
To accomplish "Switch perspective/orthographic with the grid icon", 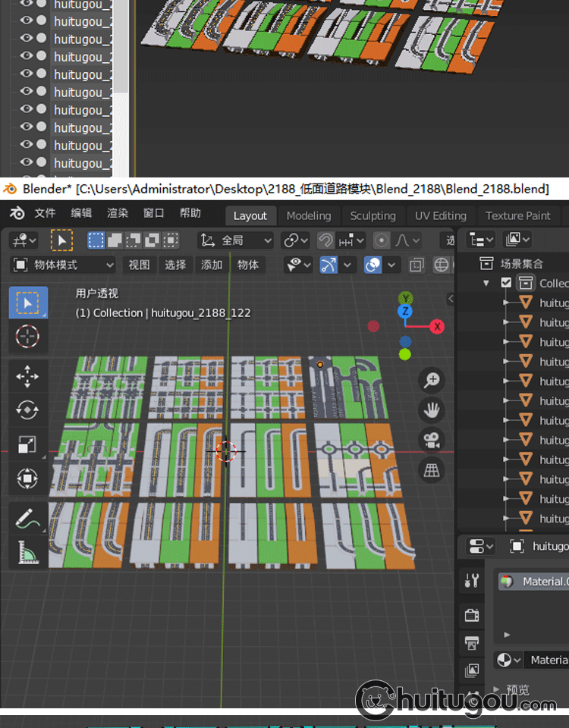I will click(432, 471).
